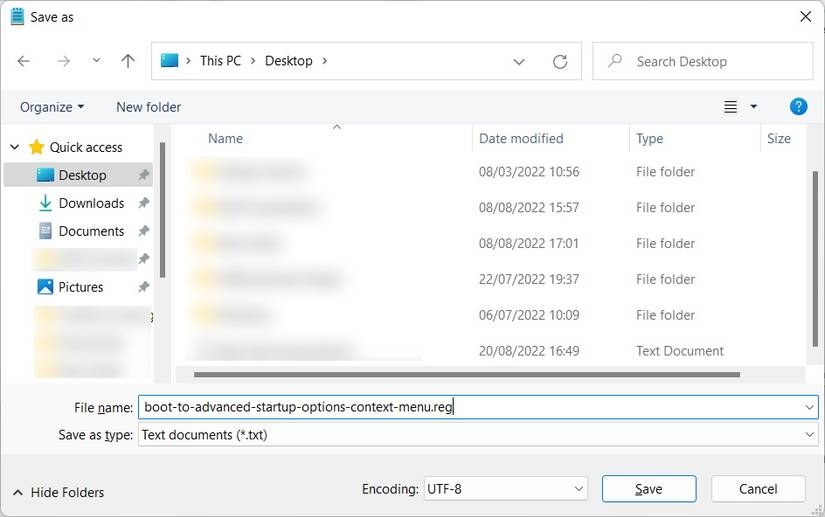Image resolution: width=825 pixels, height=517 pixels.
Task: Select folder dated 08/08/2022 17:01
Action: click(489, 244)
